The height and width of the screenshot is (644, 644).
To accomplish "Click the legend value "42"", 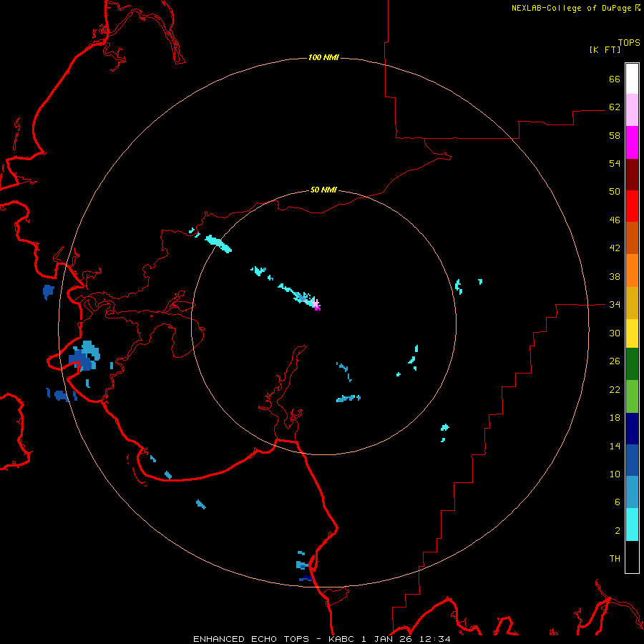I will 615,248.
